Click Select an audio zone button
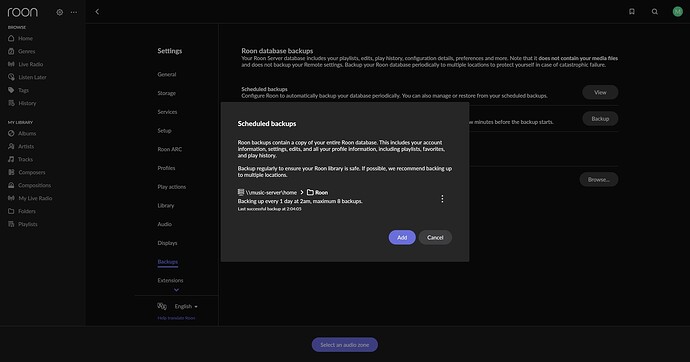690x362 pixels. click(x=345, y=345)
